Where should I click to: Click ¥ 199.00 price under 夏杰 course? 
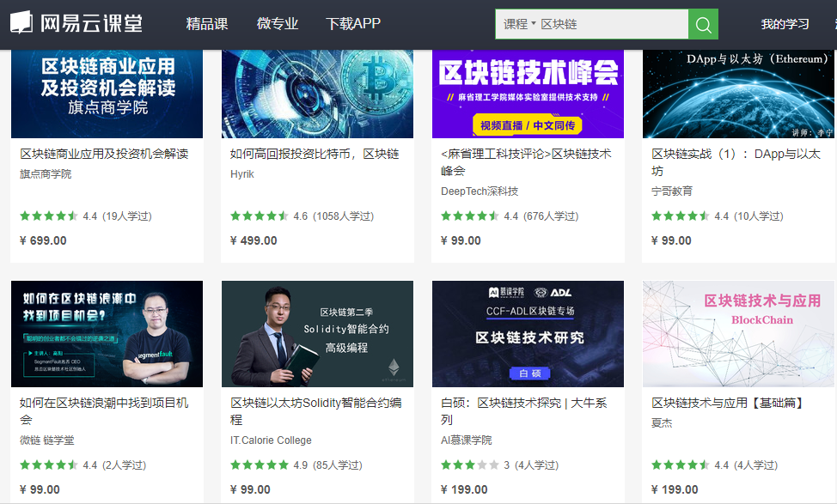click(x=675, y=489)
